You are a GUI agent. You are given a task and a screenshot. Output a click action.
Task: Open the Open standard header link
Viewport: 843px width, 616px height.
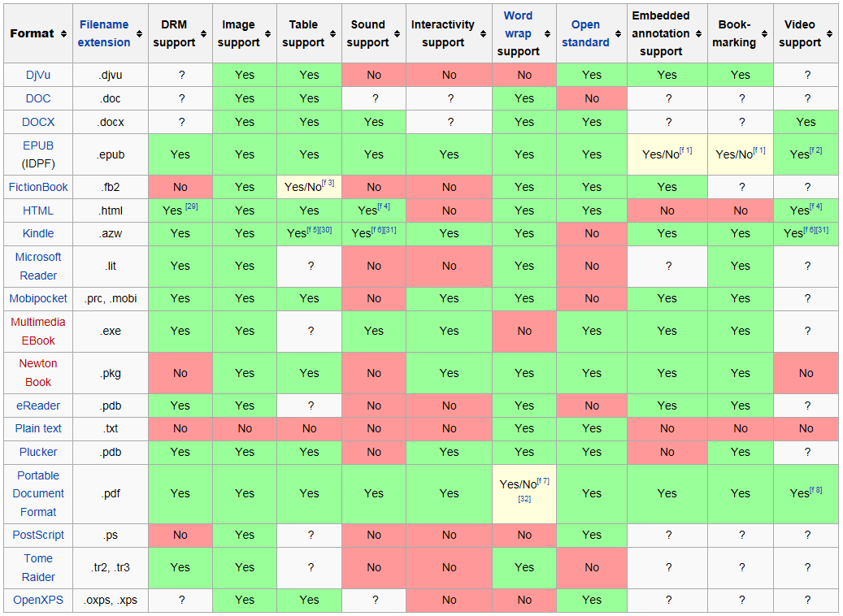point(585,33)
